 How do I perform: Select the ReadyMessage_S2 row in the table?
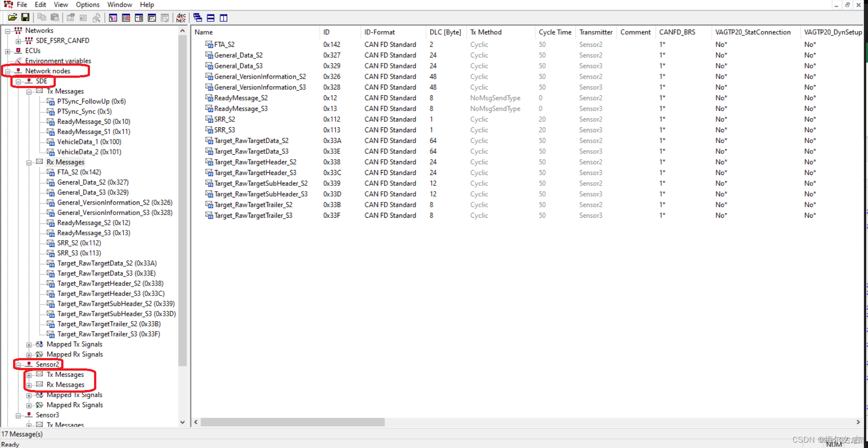[x=241, y=98]
